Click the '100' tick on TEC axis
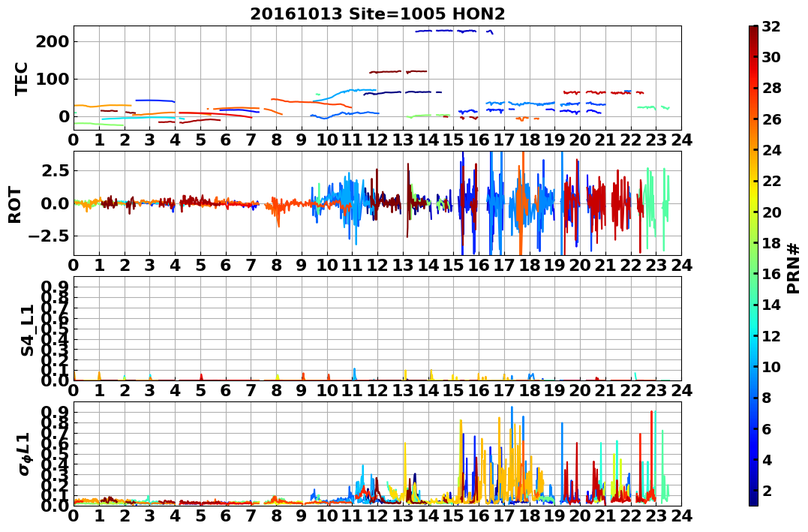Viewport: 808px width, 532px height. click(53, 80)
